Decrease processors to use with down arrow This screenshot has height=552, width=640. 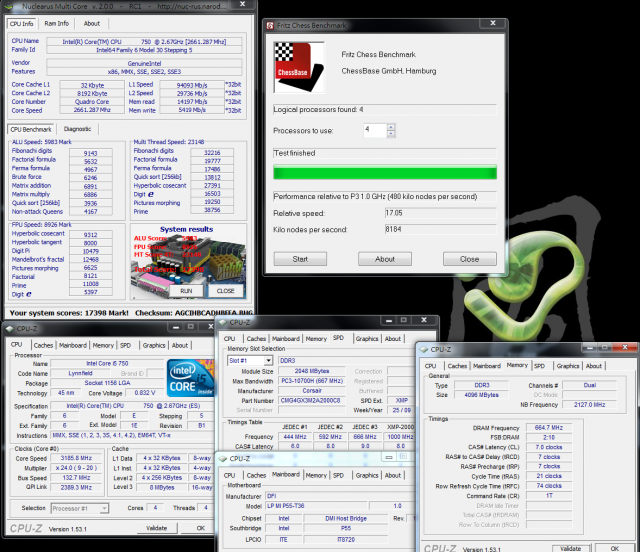click(x=391, y=134)
